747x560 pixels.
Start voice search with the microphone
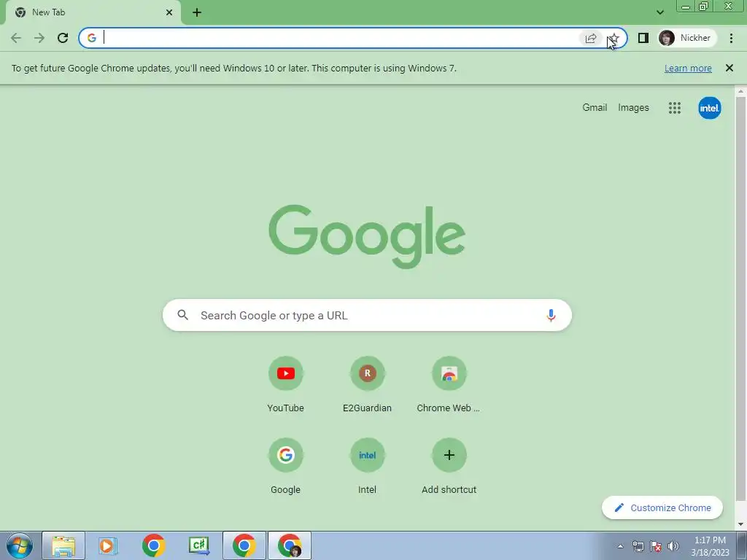(x=551, y=315)
